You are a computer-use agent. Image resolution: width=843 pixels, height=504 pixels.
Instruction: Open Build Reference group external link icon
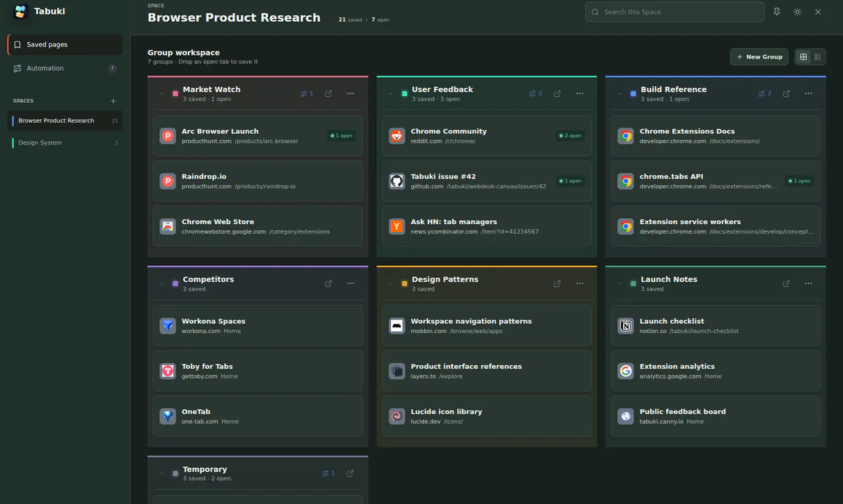786,94
